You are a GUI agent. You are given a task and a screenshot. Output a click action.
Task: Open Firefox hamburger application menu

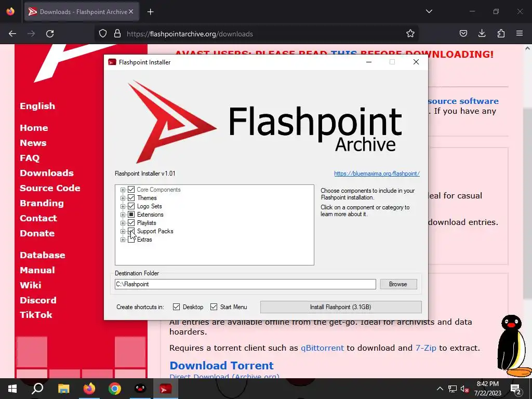point(520,34)
